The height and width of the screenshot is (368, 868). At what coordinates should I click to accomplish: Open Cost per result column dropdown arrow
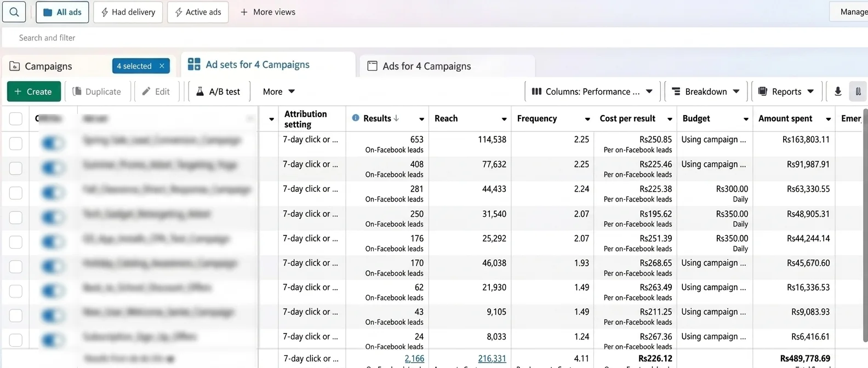pyautogui.click(x=670, y=119)
